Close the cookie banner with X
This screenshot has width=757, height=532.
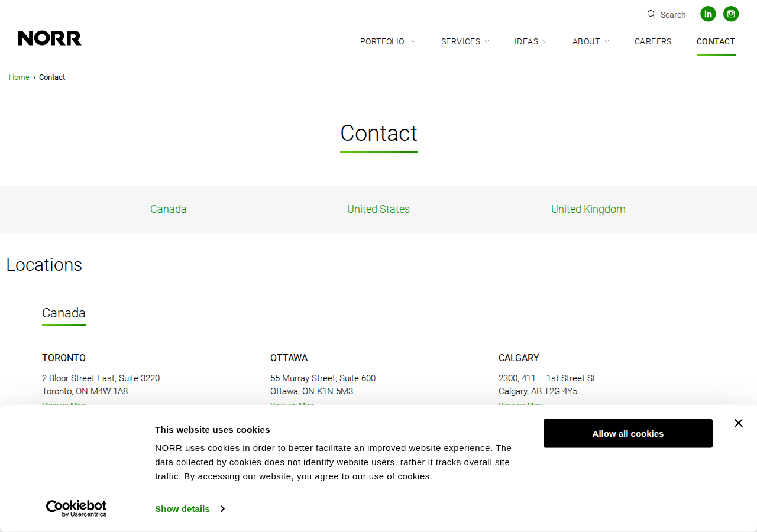[738, 423]
